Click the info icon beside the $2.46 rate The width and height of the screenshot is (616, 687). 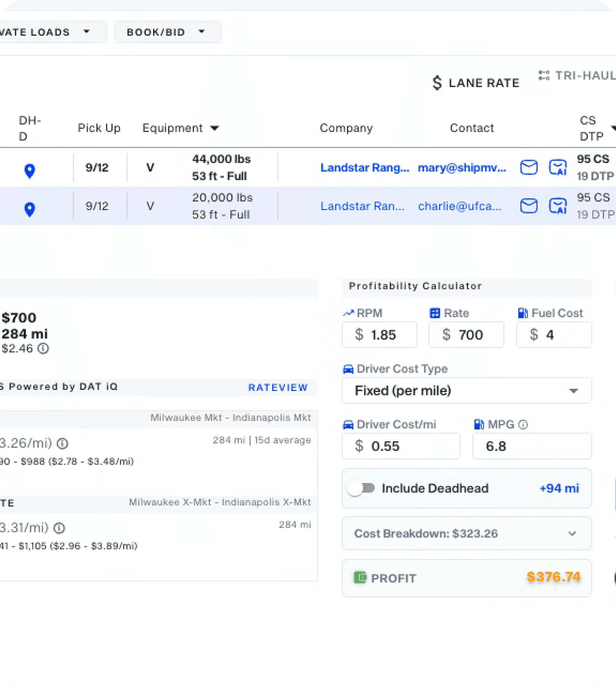tap(44, 348)
